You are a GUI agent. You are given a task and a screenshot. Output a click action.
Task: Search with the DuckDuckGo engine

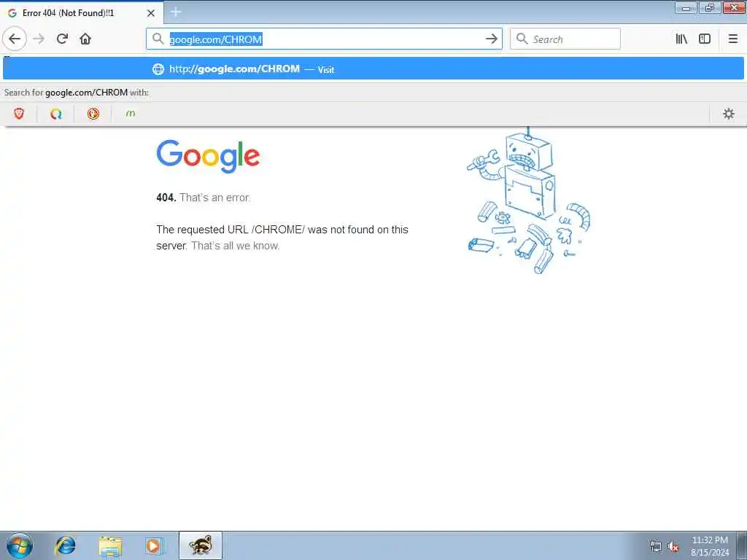[x=93, y=114]
